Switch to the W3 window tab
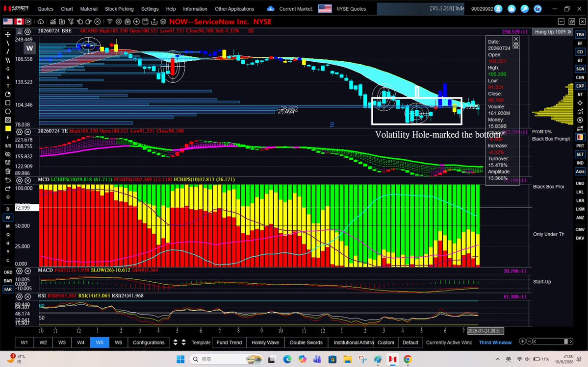The width and height of the screenshot is (588, 367). click(62, 343)
